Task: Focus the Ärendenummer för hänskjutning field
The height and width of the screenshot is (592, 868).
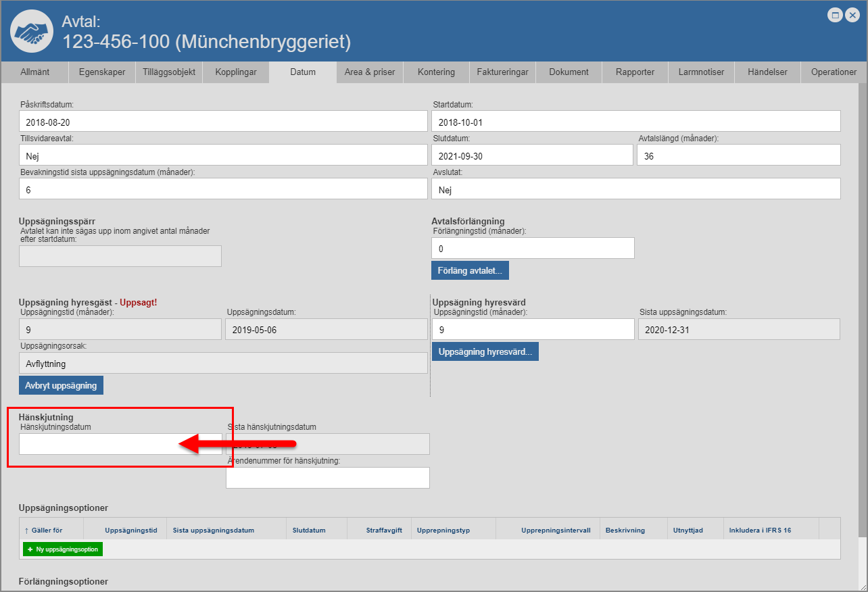Action: 327,478
